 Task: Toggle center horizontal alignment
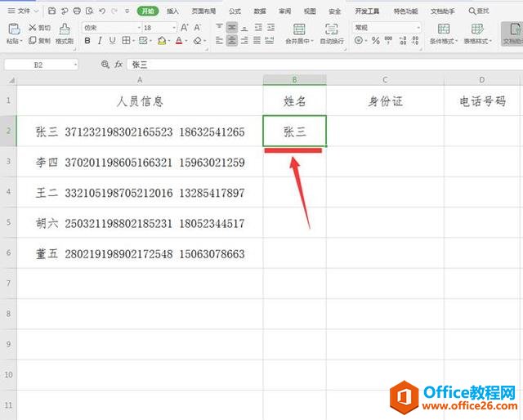tap(232, 41)
